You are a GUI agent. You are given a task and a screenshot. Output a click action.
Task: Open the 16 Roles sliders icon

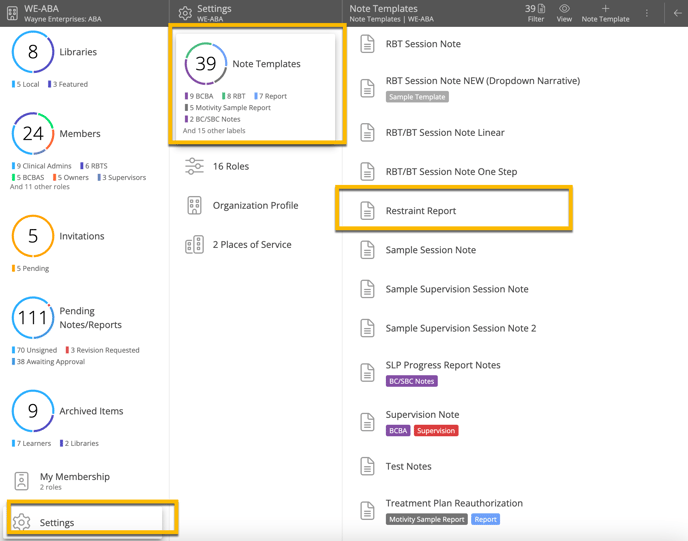[x=194, y=166]
